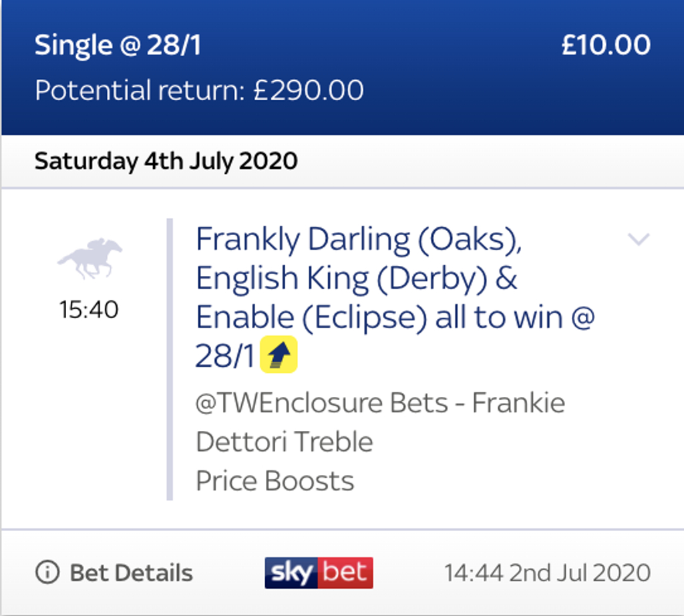
Task: Click the yellow price boost arrow icon
Action: [279, 354]
